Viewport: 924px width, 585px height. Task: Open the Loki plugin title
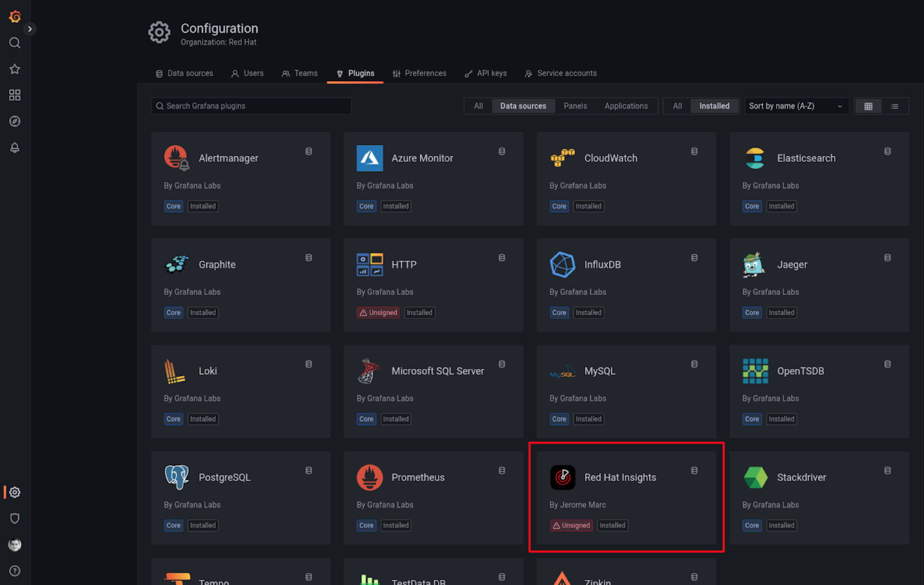(x=207, y=371)
